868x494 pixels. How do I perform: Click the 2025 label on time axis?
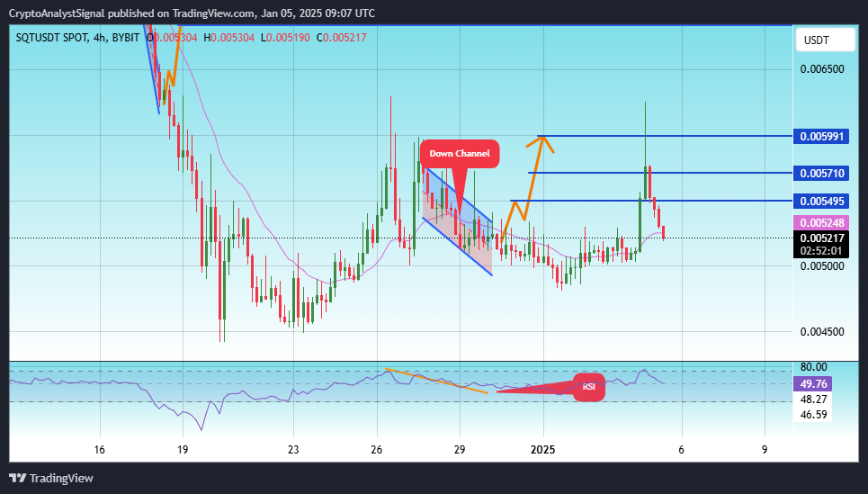[x=543, y=450]
